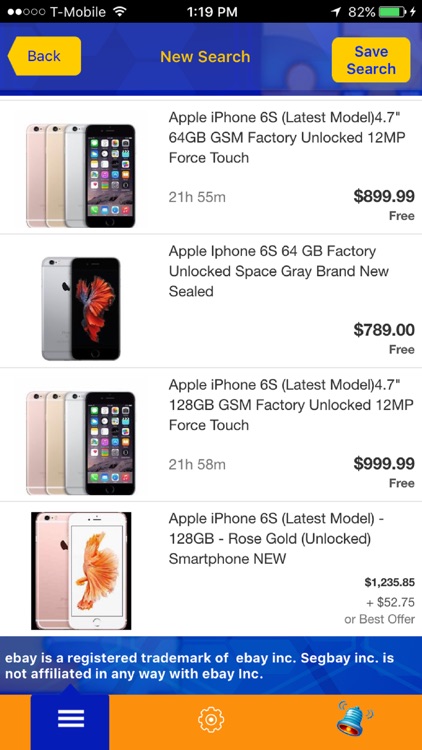The height and width of the screenshot is (750, 422).
Task: Tap the ebay trademark disclaimer banner
Action: (x=211, y=665)
